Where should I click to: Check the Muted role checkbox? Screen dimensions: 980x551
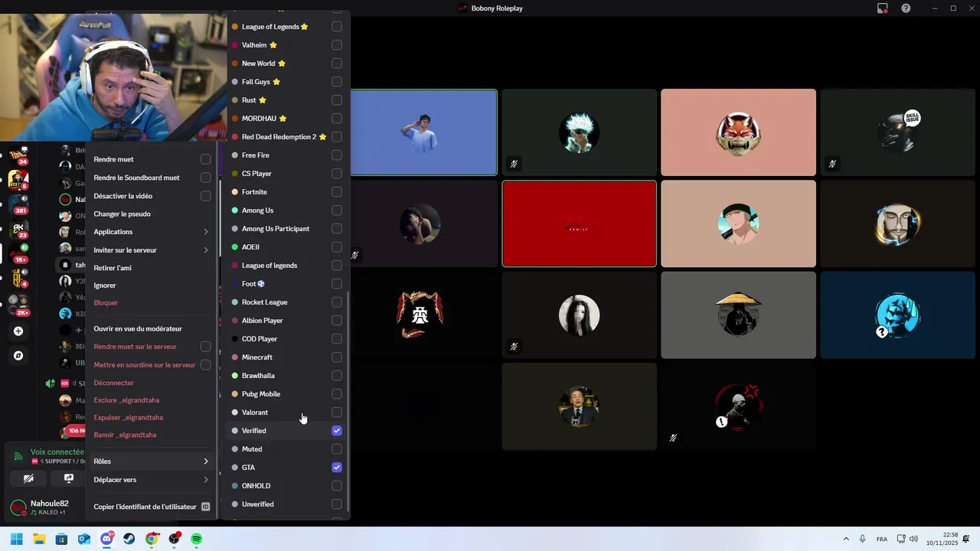(x=337, y=449)
